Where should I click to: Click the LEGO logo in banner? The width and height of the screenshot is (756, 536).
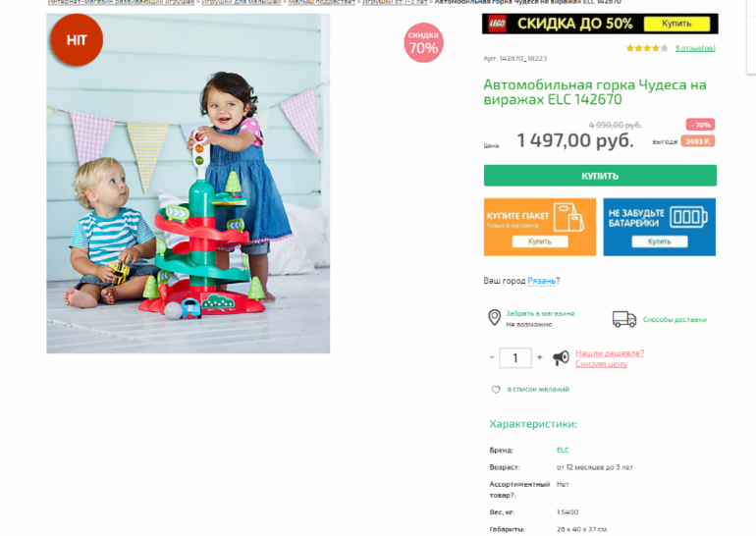[x=497, y=24]
